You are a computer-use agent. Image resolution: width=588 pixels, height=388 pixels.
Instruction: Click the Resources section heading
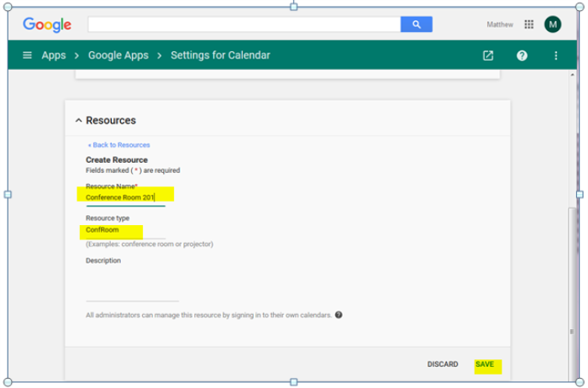[111, 120]
